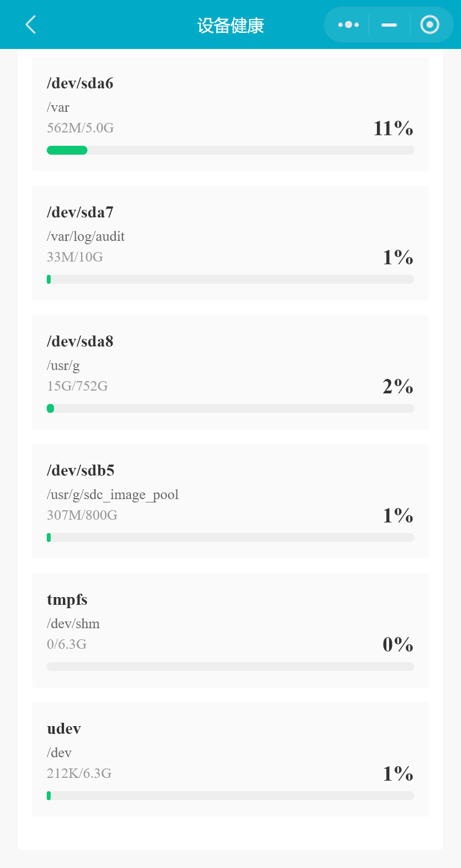The height and width of the screenshot is (868, 461).
Task: Close mini program via circle target icon
Action: point(430,24)
